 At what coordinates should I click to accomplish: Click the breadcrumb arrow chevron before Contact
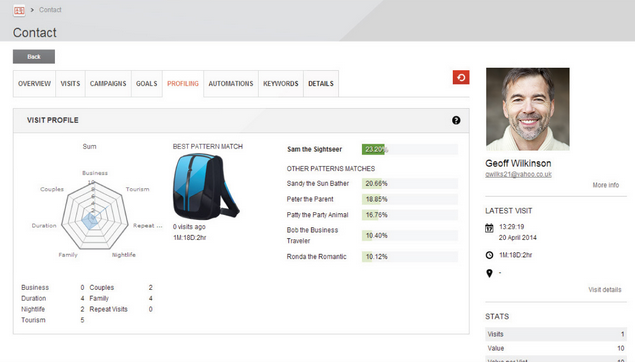click(x=32, y=10)
